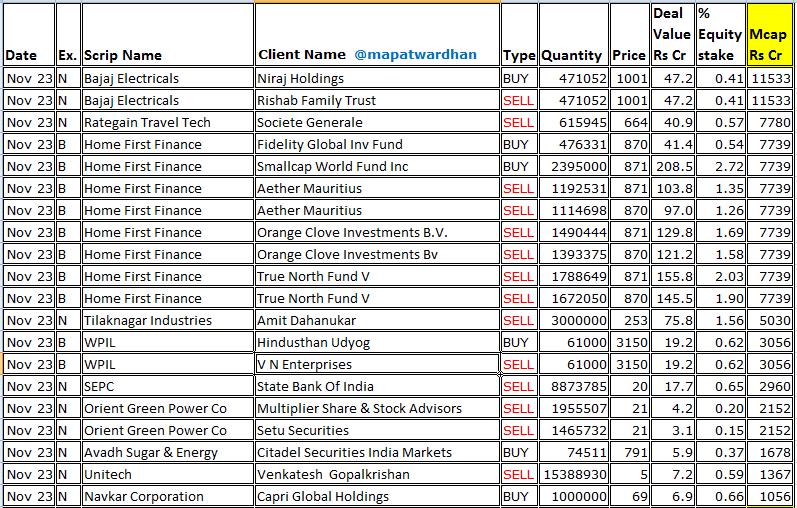Click the 'Rishab Family Trust' cell
The height and width of the screenshot is (508, 797).
(378, 100)
